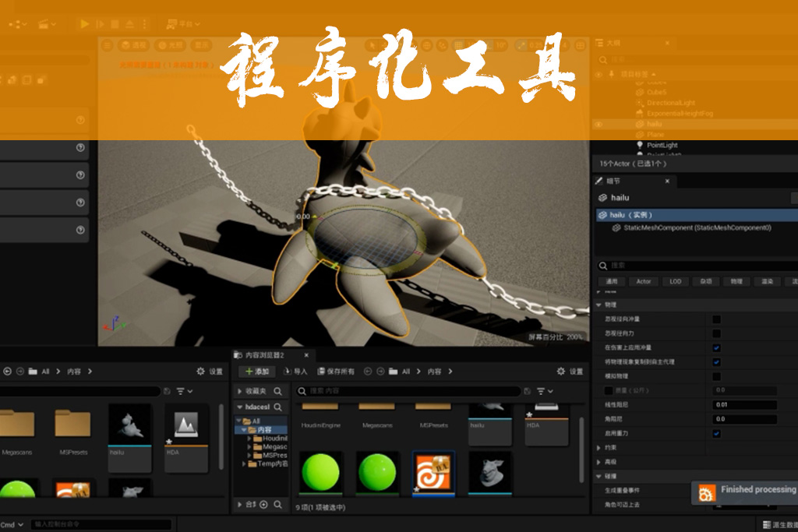Click the search icon beside Favorites (收藏夹)
The image size is (798, 532).
(x=278, y=391)
